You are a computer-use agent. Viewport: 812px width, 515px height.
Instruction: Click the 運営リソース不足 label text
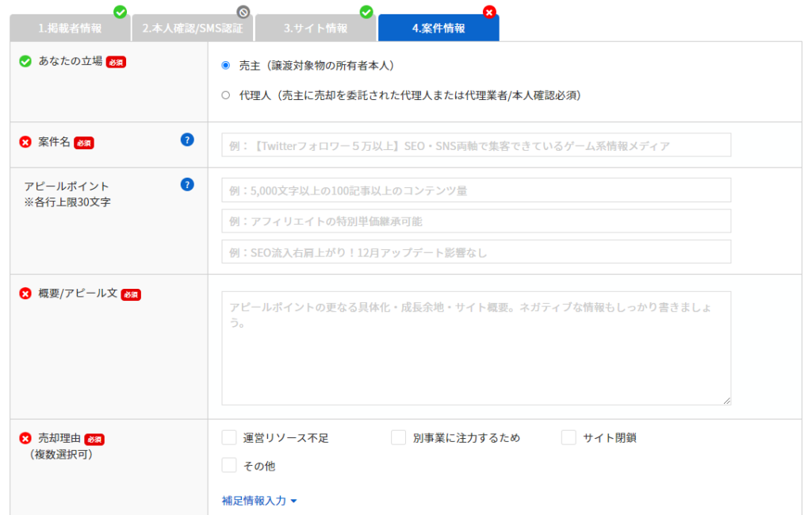pos(285,438)
